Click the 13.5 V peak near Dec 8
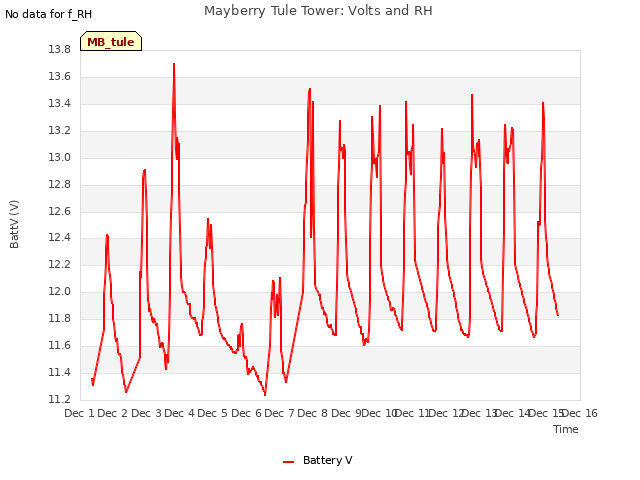Viewport: 640px width, 480px height. point(309,89)
